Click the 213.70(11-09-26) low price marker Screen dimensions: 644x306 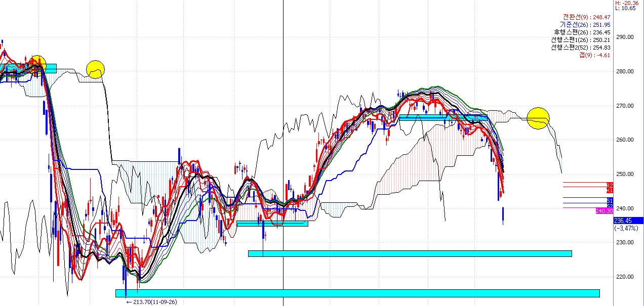point(152,302)
